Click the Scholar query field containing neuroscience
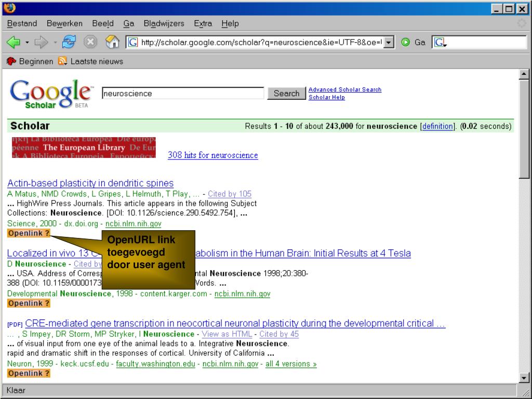532x399 pixels. point(183,94)
